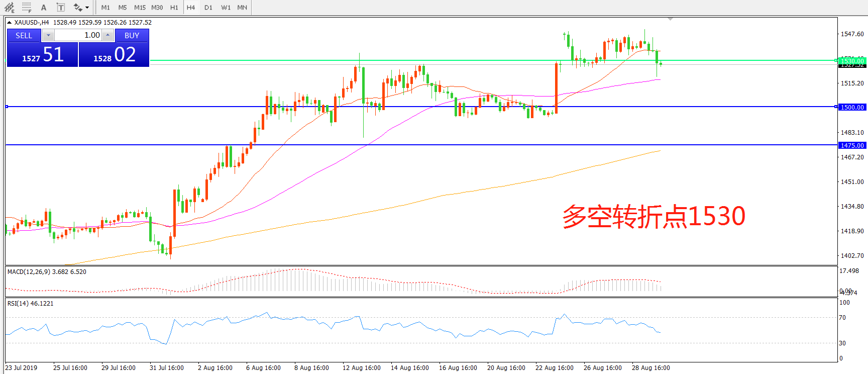868x374 pixels.
Task: Click the lot volume field showing 1.00
Action: tap(78, 35)
